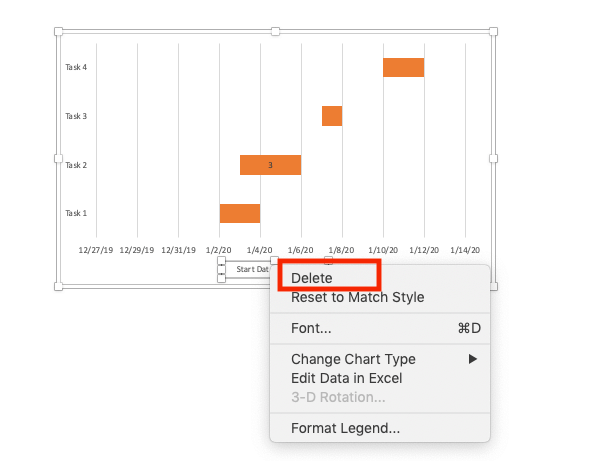Click the chart's top-center resize handle

pos(276,31)
